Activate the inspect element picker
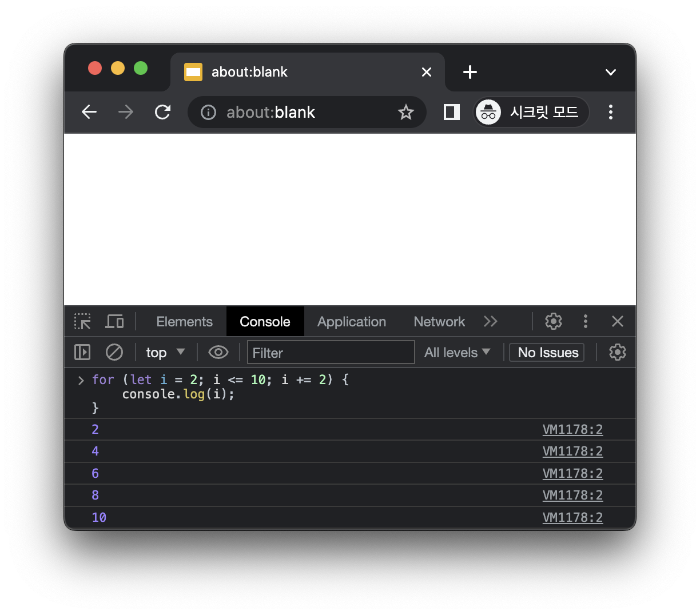 coord(82,322)
